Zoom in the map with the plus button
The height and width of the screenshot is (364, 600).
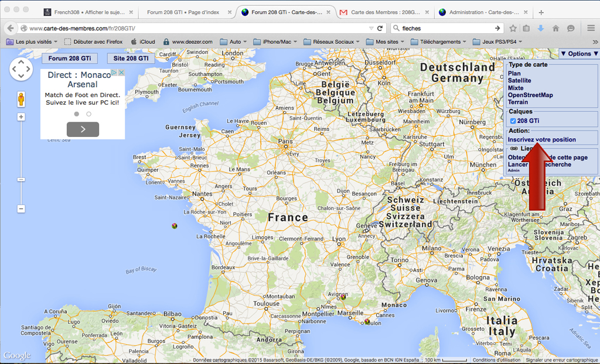(x=21, y=117)
